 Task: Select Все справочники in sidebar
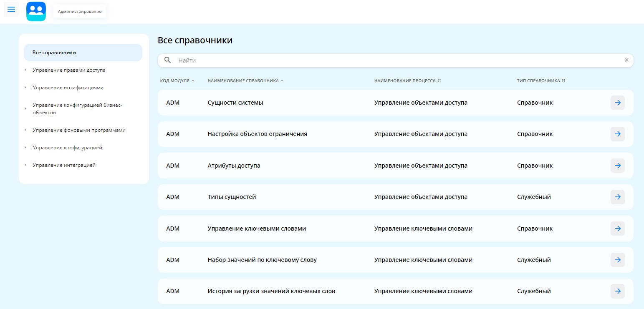click(83, 53)
